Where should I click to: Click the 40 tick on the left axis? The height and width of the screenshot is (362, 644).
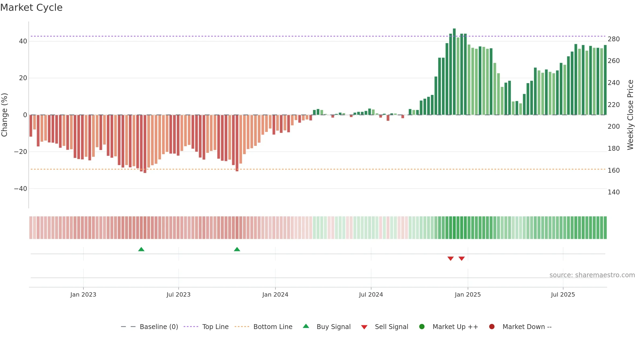click(23, 41)
